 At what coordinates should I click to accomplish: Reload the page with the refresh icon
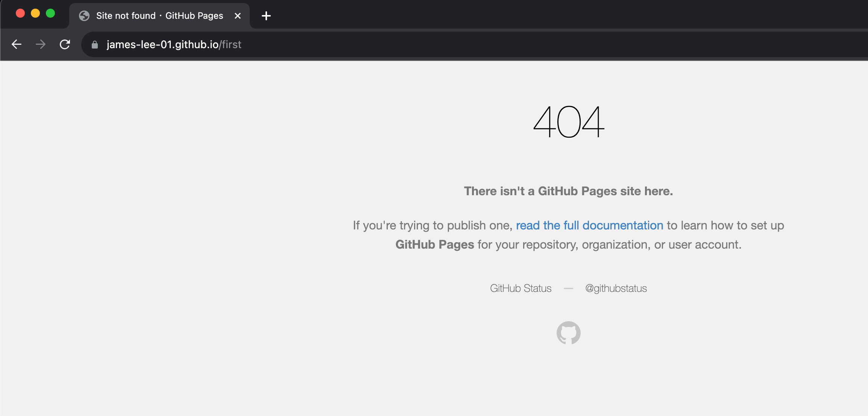pos(65,44)
